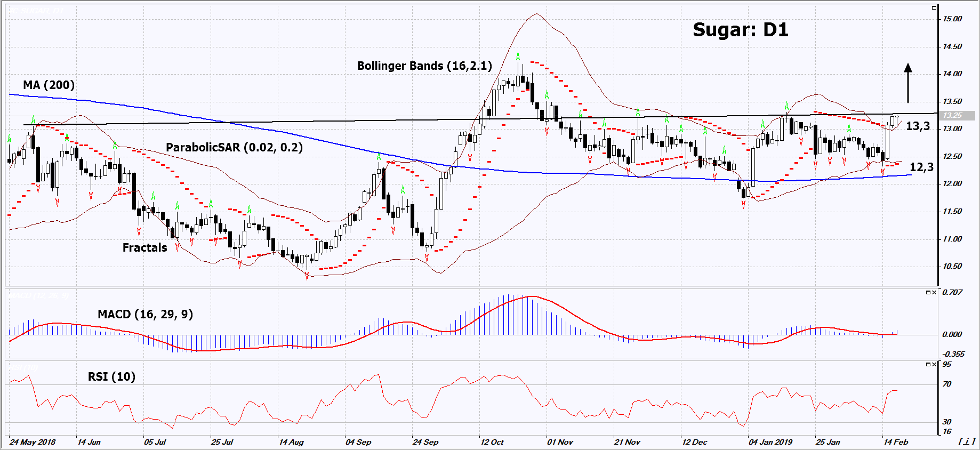The height and width of the screenshot is (450, 980).
Task: Maximize the MACD indicator panel
Action: 928,293
